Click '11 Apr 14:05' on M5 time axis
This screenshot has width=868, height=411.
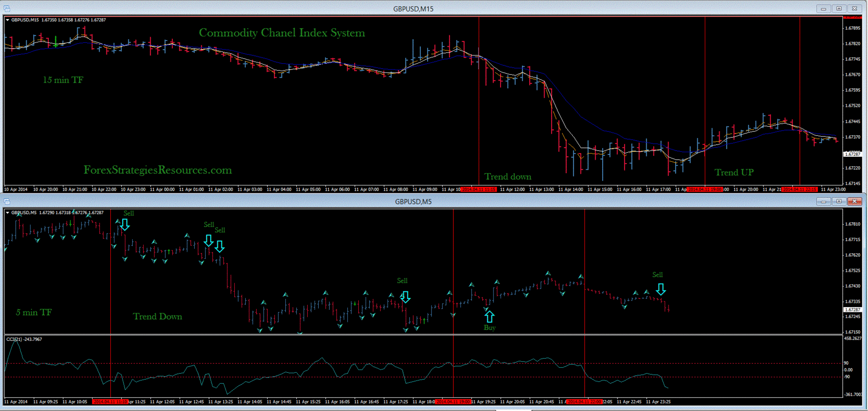point(250,402)
